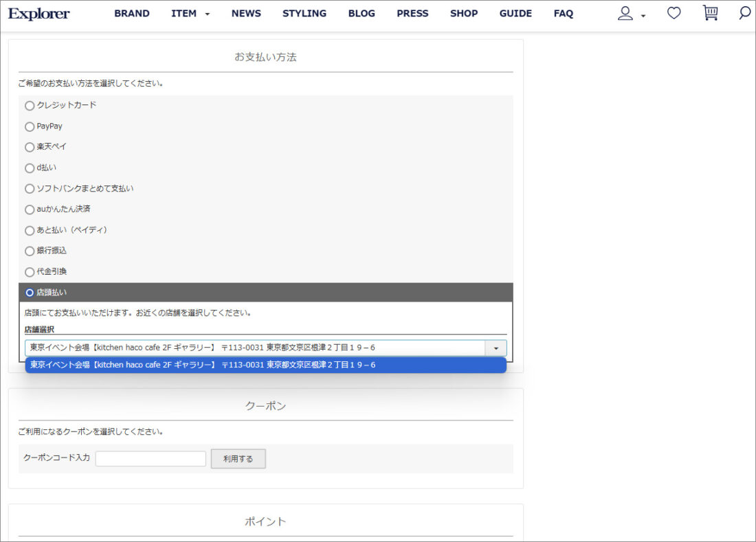Image resolution: width=756 pixels, height=542 pixels.
Task: Choose the highlighted 東京イベント会場 list option
Action: coord(266,365)
